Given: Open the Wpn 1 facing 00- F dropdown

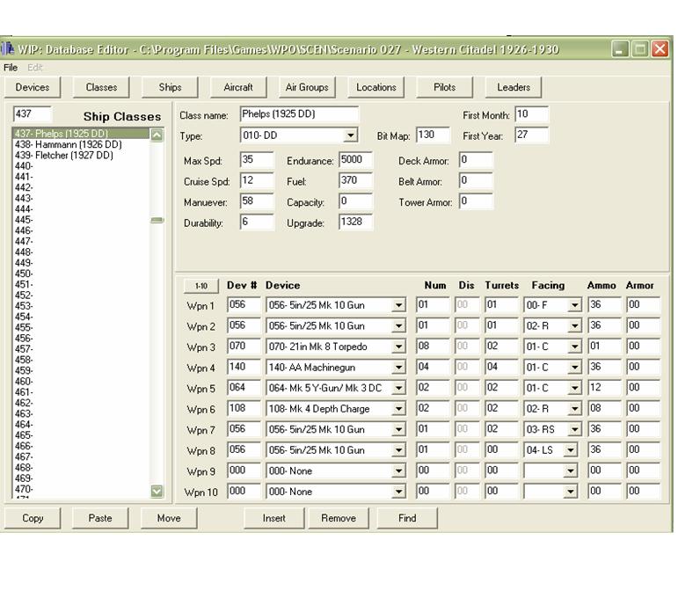Looking at the screenshot, I should pos(575,305).
